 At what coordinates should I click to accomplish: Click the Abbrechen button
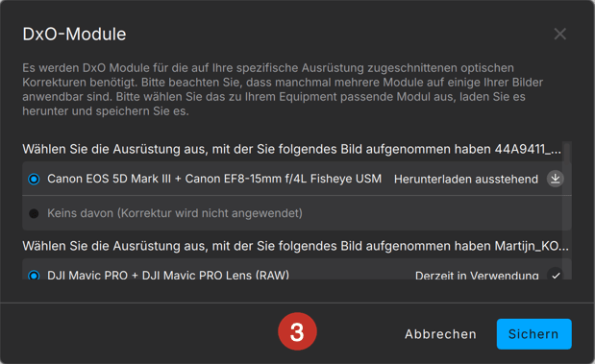click(x=440, y=334)
